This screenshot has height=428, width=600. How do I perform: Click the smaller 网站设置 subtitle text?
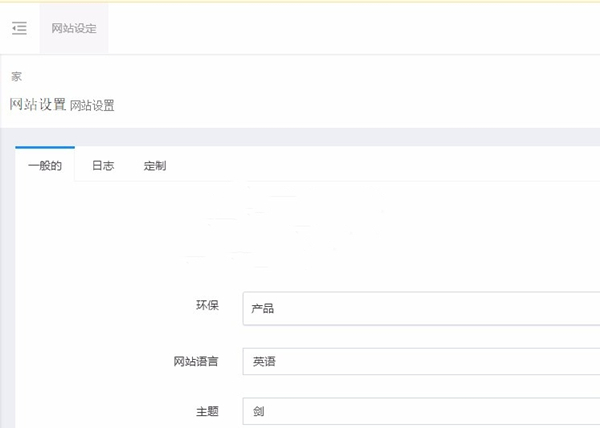[92, 105]
